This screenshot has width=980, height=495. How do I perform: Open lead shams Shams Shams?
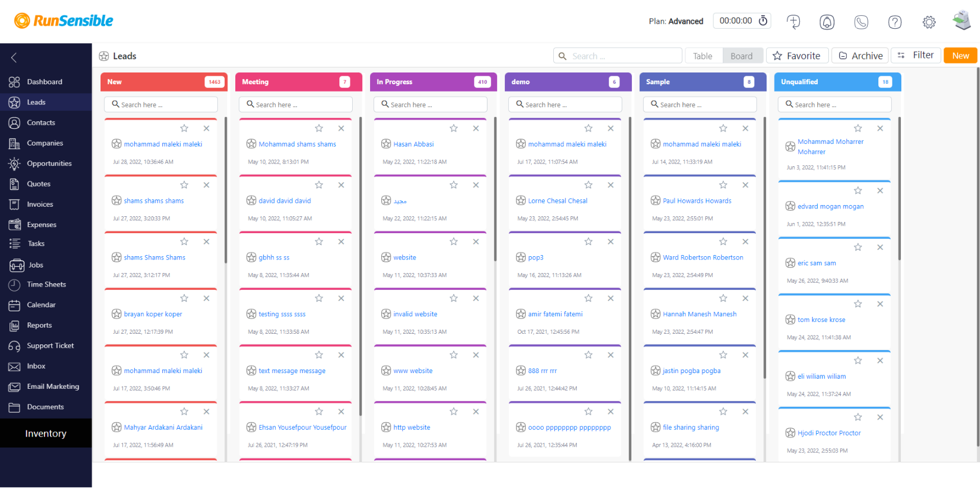point(154,257)
